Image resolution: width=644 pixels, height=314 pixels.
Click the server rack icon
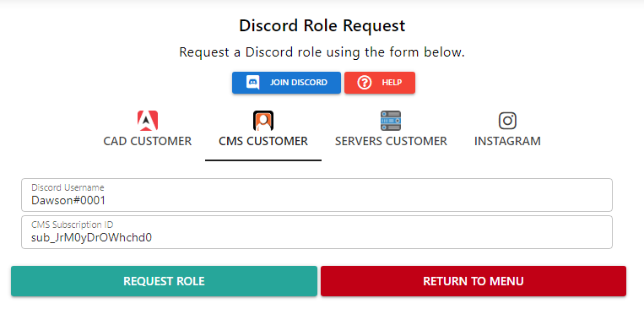[391, 121]
